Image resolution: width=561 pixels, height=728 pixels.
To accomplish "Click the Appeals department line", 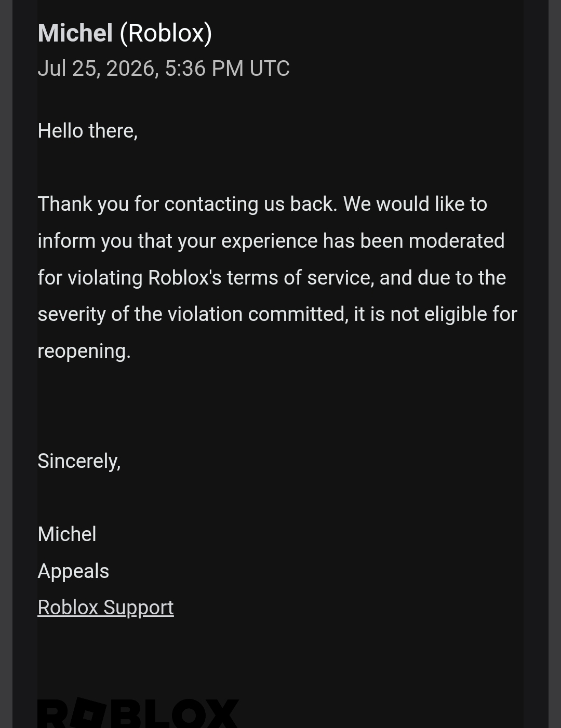I will [x=73, y=571].
